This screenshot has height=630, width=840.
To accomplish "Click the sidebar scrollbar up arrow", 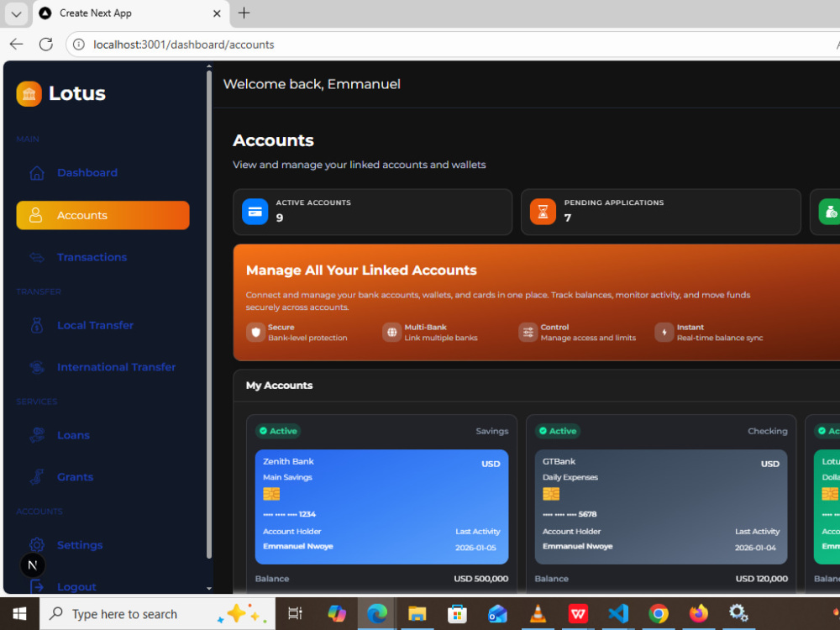I will point(209,66).
